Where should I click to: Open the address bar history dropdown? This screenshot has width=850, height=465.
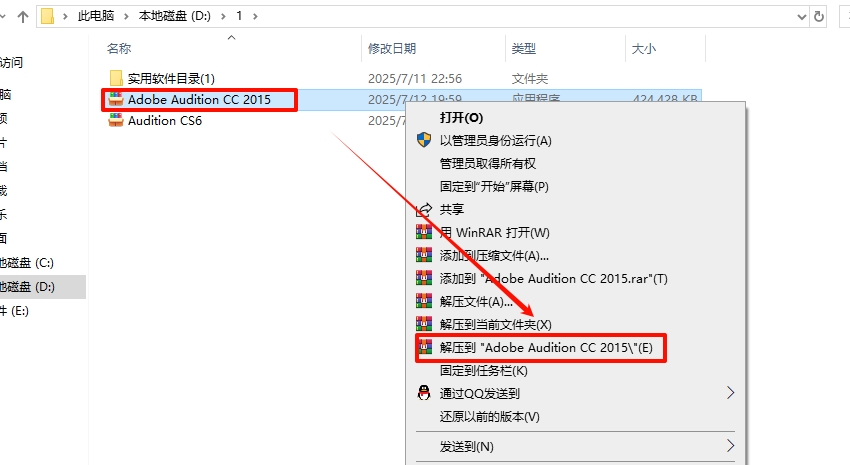802,17
